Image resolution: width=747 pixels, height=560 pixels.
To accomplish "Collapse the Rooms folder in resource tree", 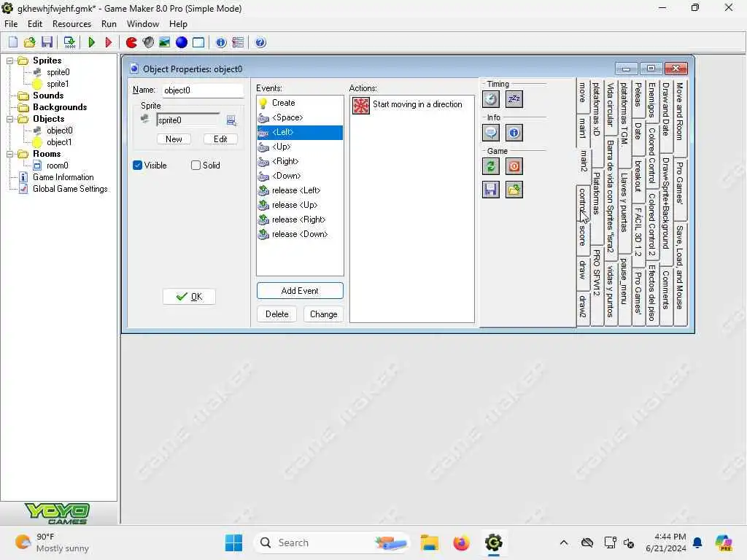I will pos(9,155).
